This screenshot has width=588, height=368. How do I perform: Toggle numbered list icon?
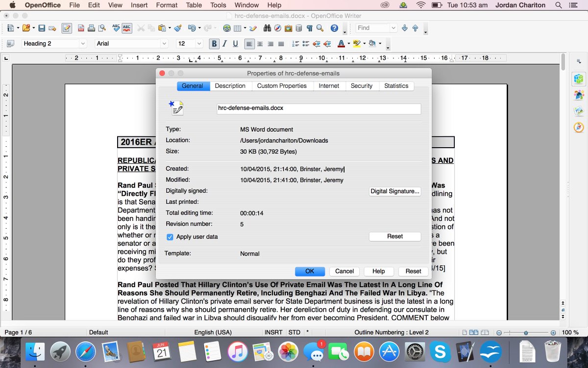[295, 44]
